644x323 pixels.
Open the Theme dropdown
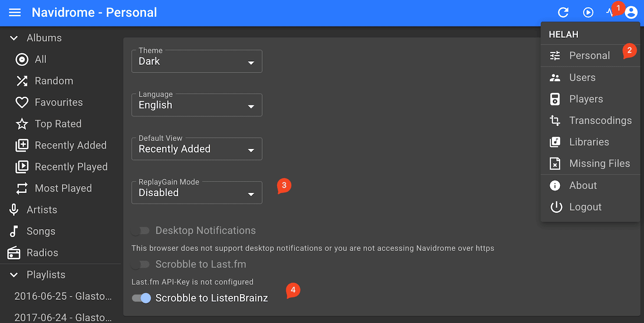(x=197, y=61)
